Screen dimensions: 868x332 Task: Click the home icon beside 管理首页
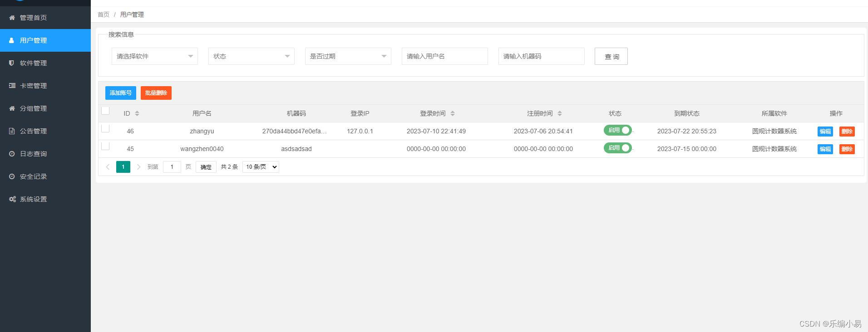click(x=12, y=18)
